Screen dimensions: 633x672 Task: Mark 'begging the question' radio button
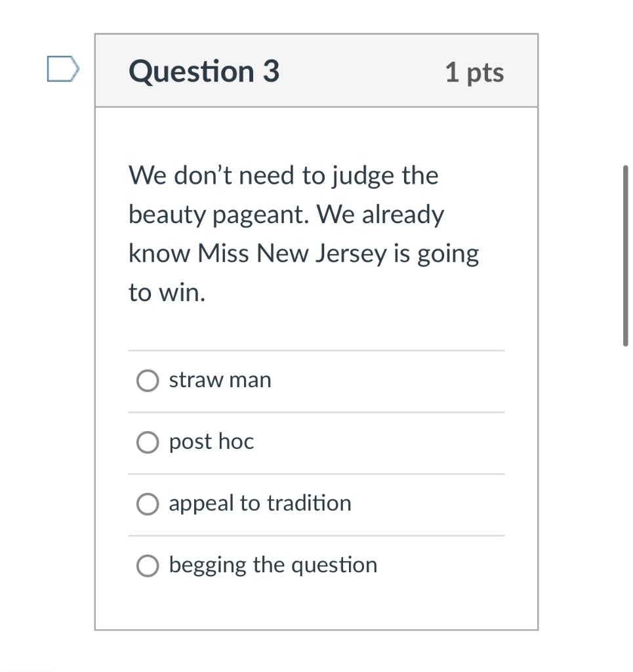coord(148,566)
